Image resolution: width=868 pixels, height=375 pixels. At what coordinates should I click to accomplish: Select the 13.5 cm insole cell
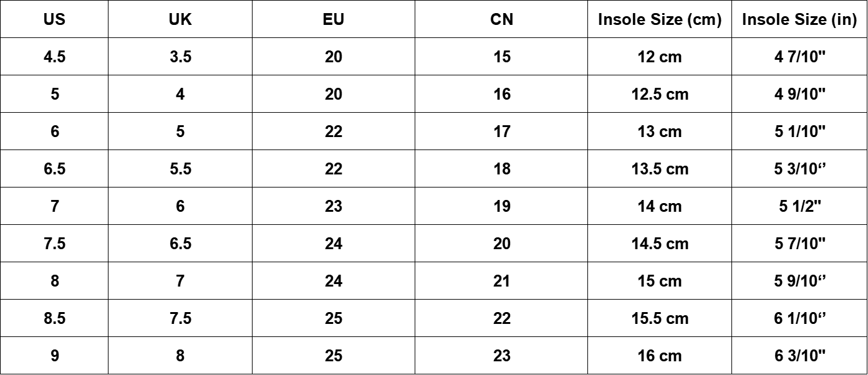point(660,169)
